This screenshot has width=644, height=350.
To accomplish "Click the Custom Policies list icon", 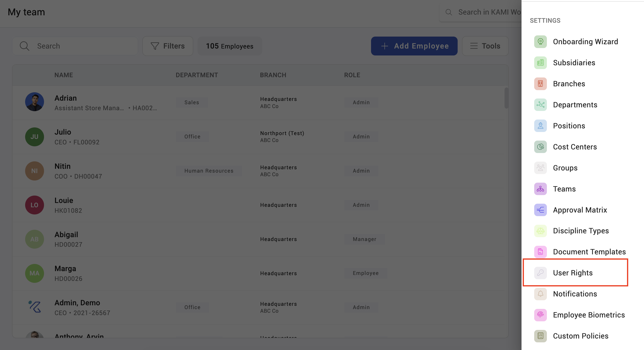I will coord(540,336).
